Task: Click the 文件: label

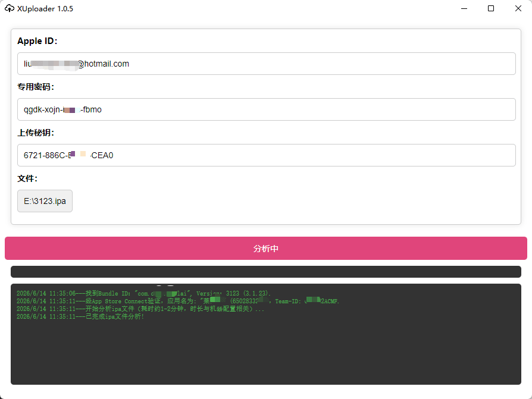Action: 27,178
